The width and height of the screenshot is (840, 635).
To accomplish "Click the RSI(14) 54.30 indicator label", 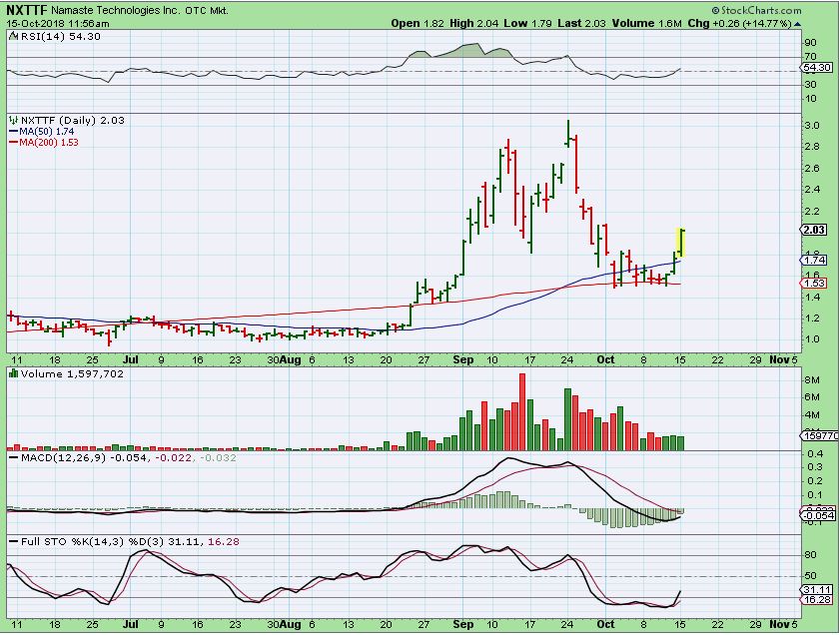I will (x=61, y=36).
